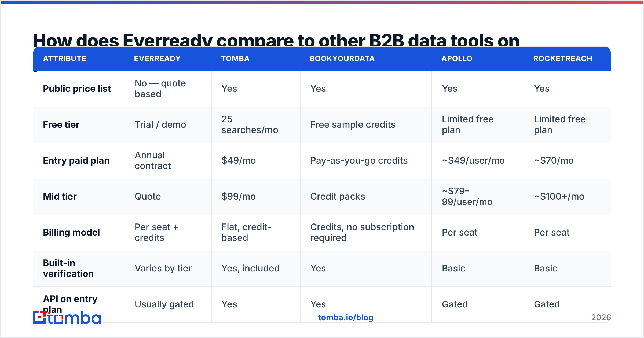Click the 2026 year label
644x338 pixels.
tap(601, 318)
